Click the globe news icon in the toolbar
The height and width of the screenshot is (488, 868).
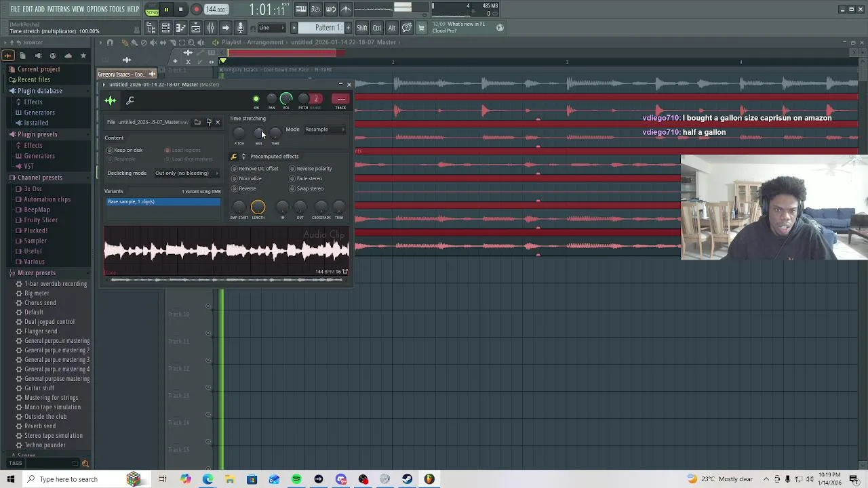500,28
